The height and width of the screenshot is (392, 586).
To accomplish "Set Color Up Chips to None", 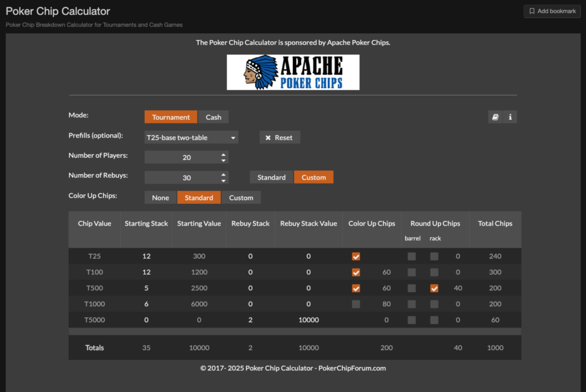I will [x=161, y=197].
